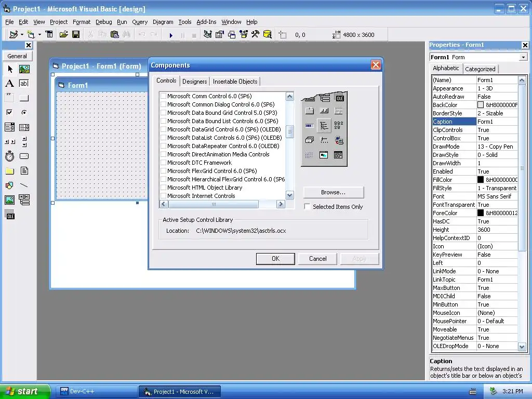
Task: Pick the Label control tool
Action: pyautogui.click(x=10, y=84)
